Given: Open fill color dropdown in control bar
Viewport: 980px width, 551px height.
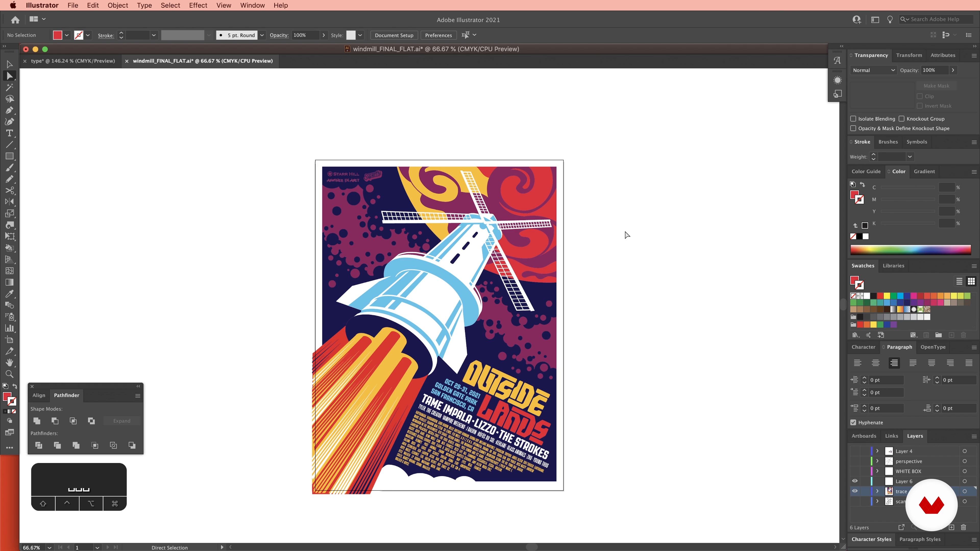Looking at the screenshot, I should click(67, 35).
